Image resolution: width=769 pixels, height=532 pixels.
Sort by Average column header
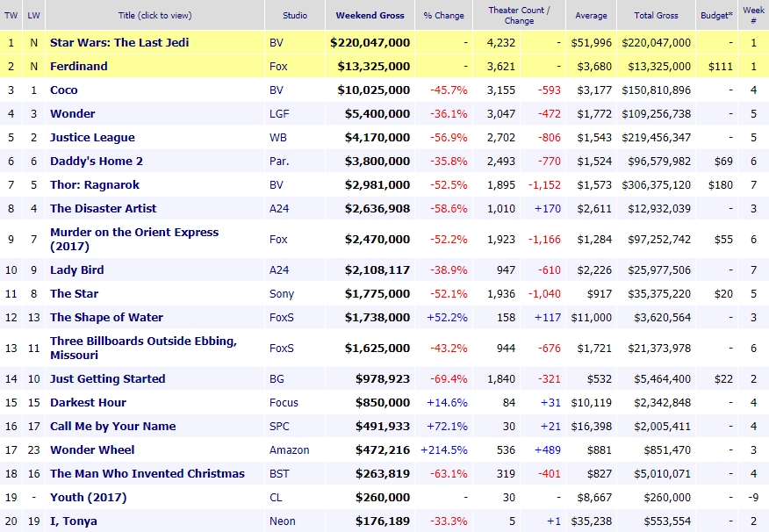pyautogui.click(x=591, y=15)
